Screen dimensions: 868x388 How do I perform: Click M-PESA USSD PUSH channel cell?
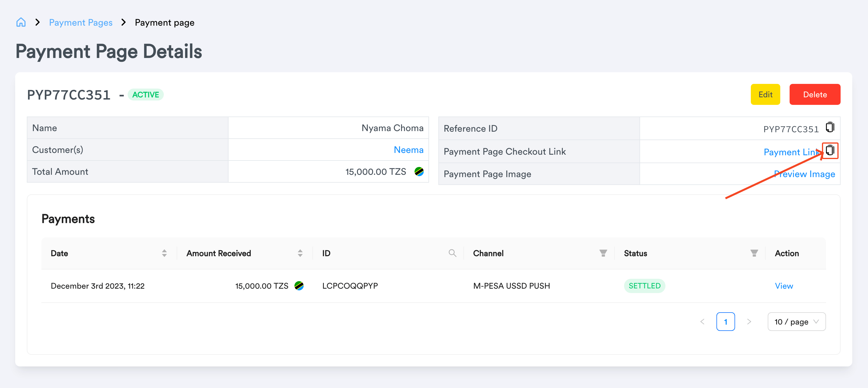click(x=511, y=285)
